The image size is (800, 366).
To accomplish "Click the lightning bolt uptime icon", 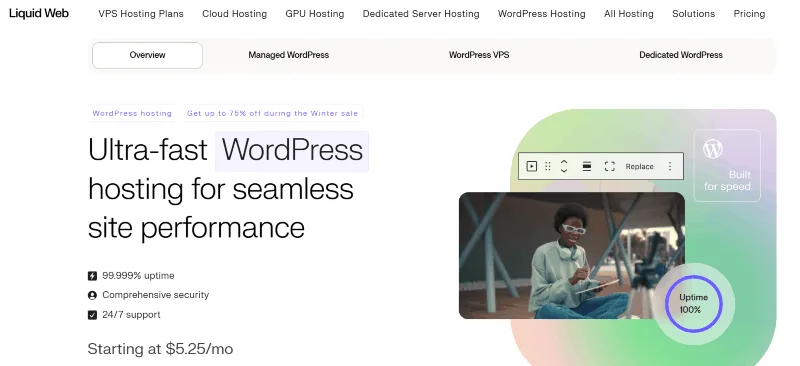I will [x=92, y=276].
